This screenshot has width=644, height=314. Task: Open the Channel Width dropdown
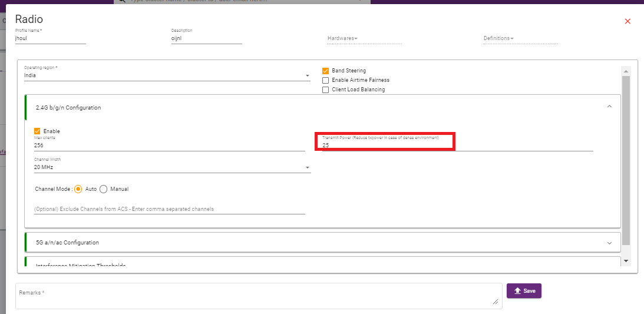(x=172, y=168)
